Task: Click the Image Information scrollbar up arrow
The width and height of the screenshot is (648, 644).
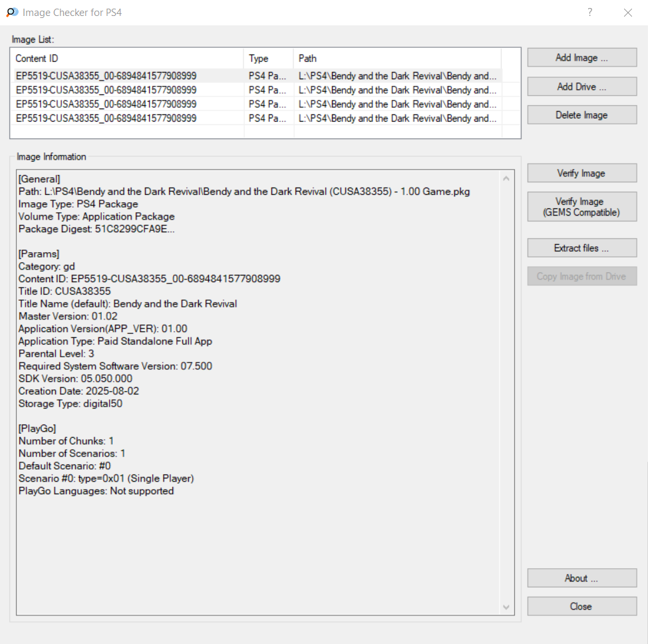Action: [x=506, y=179]
